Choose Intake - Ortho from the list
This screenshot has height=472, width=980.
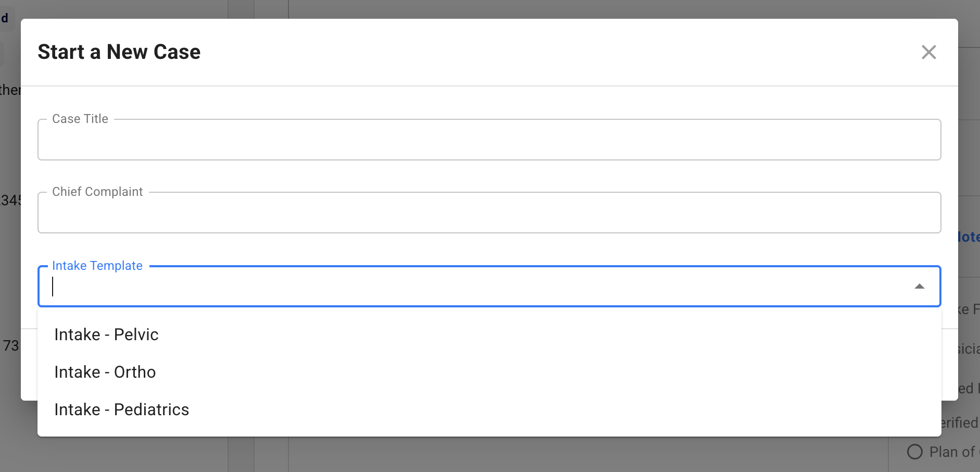[x=105, y=372]
